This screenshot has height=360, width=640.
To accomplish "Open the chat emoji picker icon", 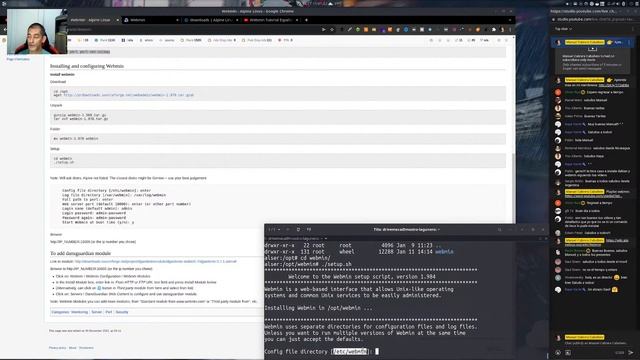I will 558,353.
